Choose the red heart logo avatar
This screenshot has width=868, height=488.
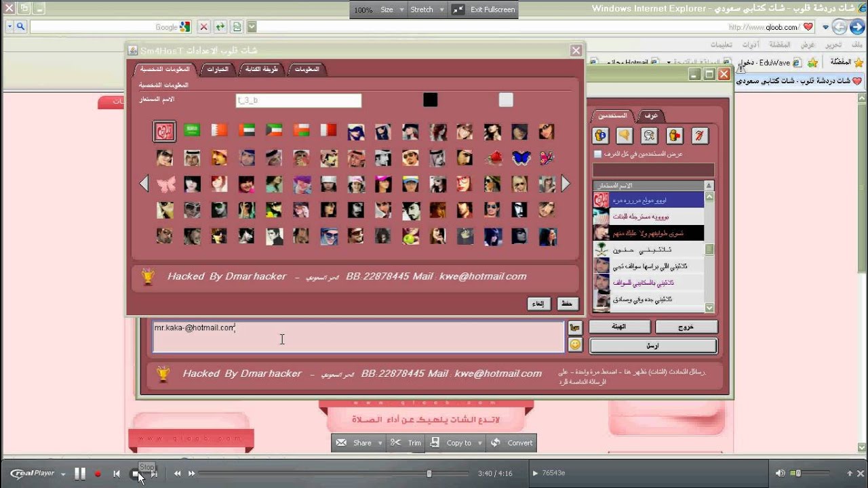(x=165, y=131)
